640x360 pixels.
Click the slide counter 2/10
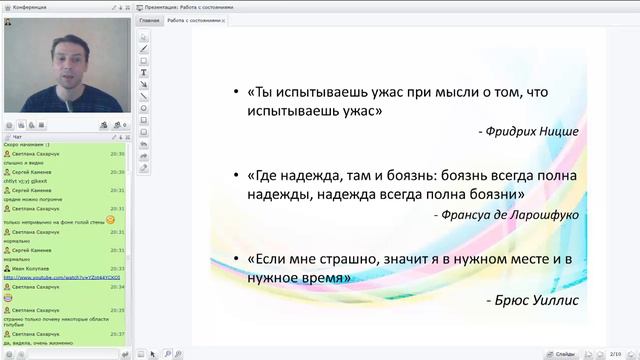coord(616,354)
